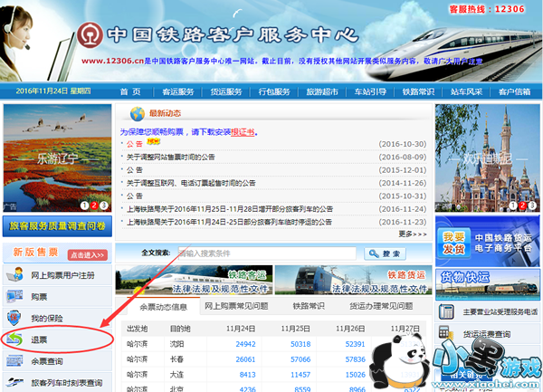Open 余票查询 in the left sidebar

[47, 361]
